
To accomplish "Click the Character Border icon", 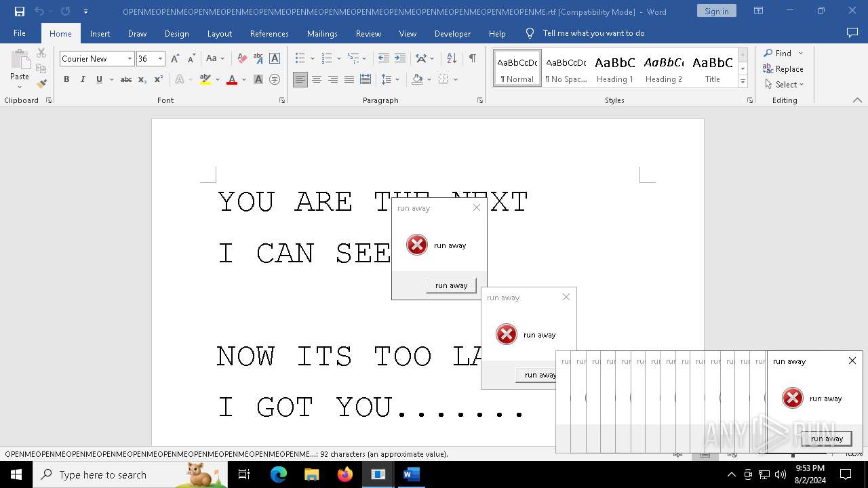I will coord(275,59).
